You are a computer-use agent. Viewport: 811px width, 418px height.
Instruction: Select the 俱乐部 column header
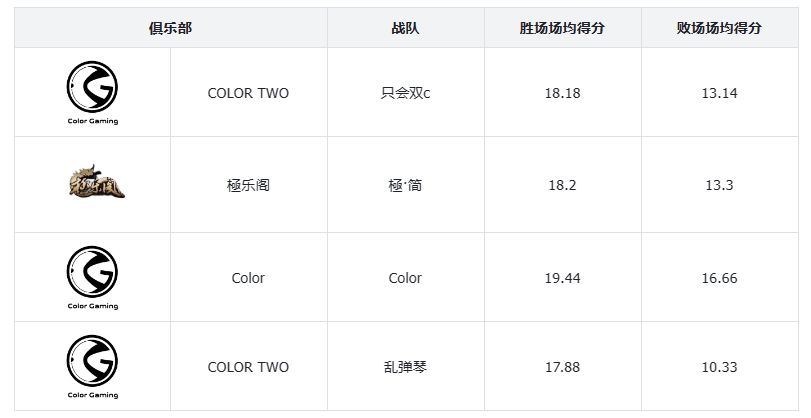[x=170, y=29]
